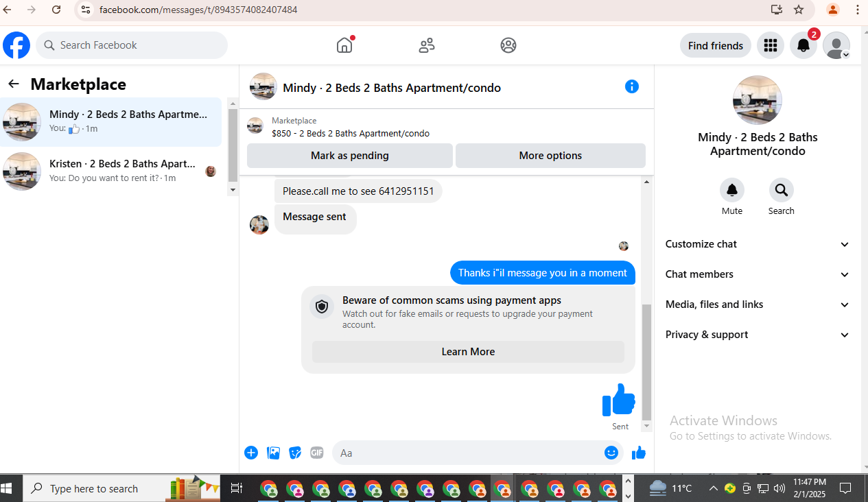Attach a file with the photo icon
This screenshot has width=868, height=502.
tap(273, 453)
